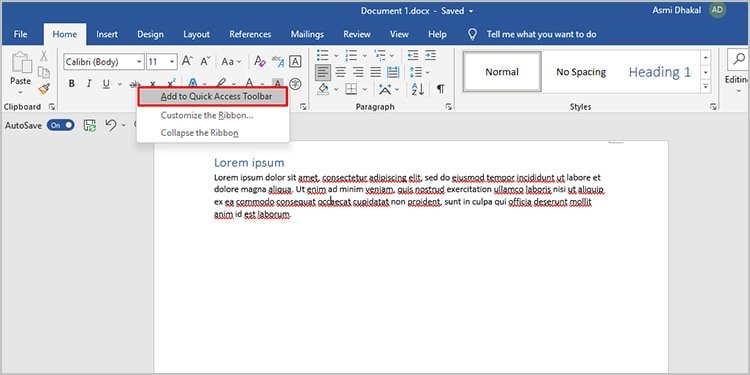Open the File tab

tap(21, 34)
